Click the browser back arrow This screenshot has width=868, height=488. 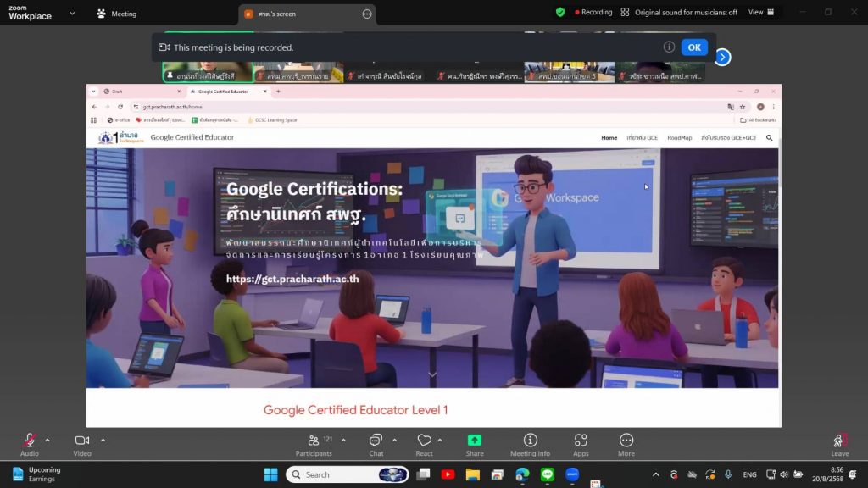(x=94, y=107)
